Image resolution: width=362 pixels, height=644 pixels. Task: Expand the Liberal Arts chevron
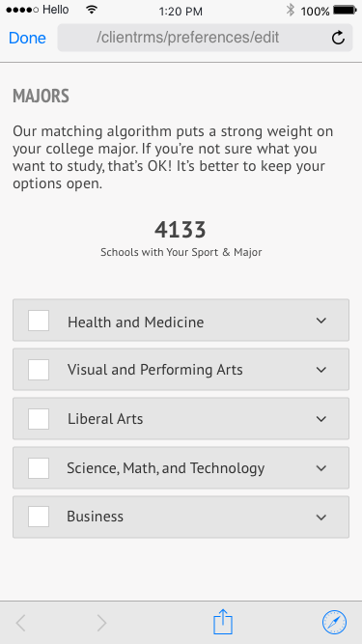point(321,419)
